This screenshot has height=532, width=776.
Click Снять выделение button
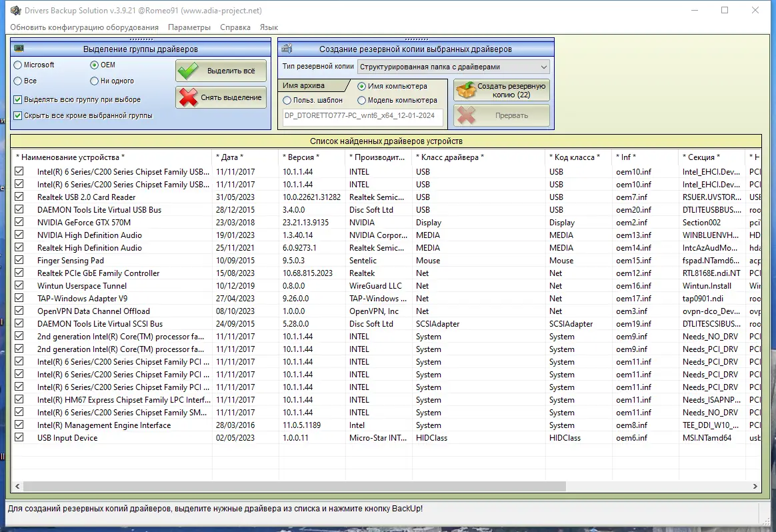(x=221, y=97)
